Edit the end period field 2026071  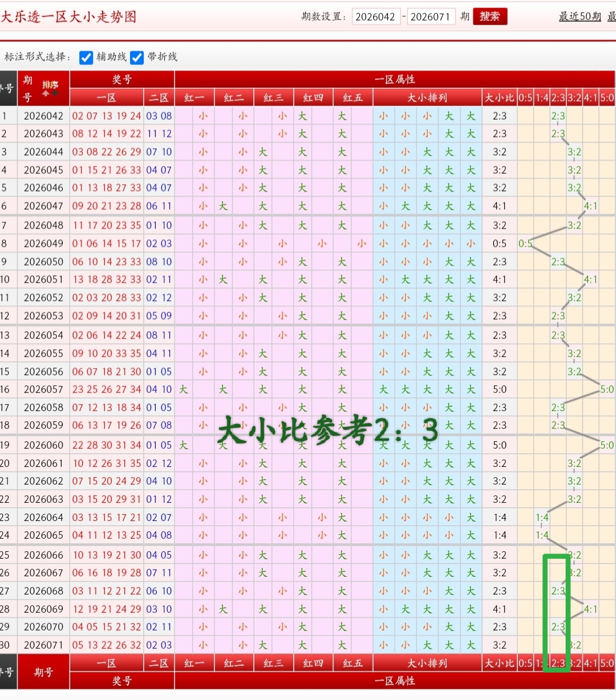[431, 17]
